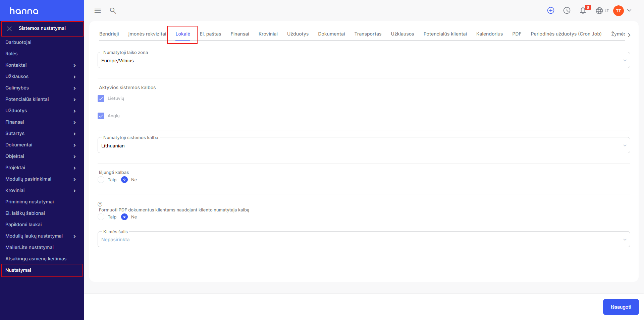644x320 pixels.
Task: Switch to El. paštas tab
Action: pos(210,34)
